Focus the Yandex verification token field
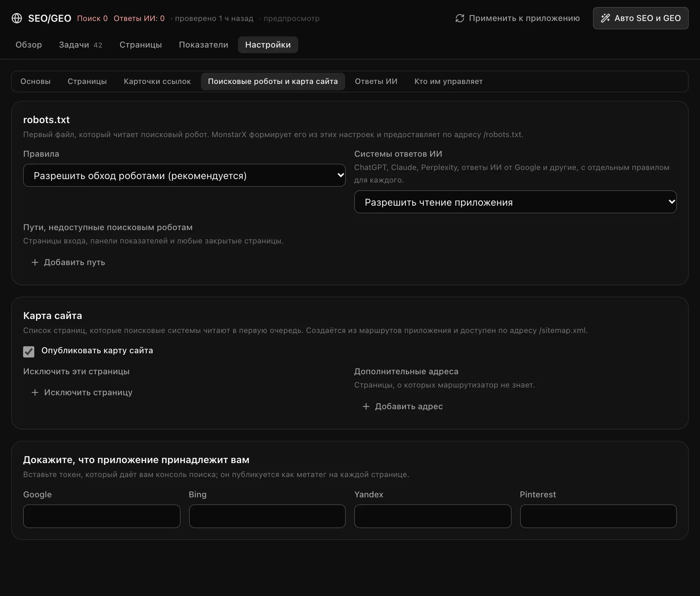The height and width of the screenshot is (596, 700). pos(433,516)
